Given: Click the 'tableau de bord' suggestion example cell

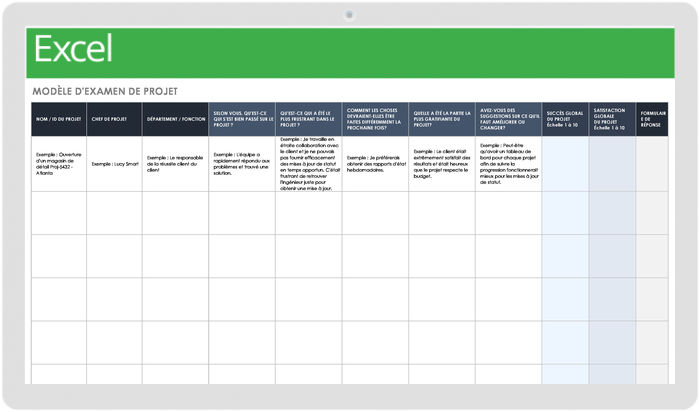Looking at the screenshot, I should coord(508,162).
